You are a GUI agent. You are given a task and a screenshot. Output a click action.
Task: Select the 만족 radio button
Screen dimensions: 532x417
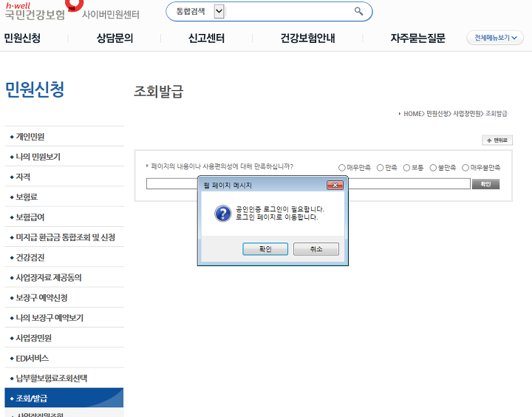(380, 168)
